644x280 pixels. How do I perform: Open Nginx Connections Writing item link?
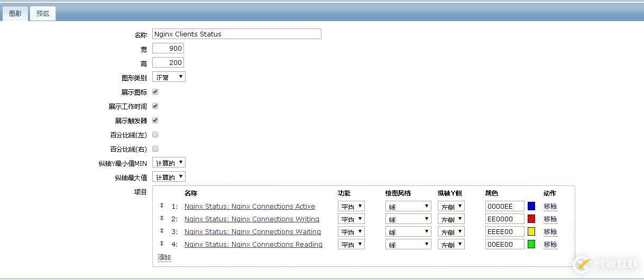point(252,219)
